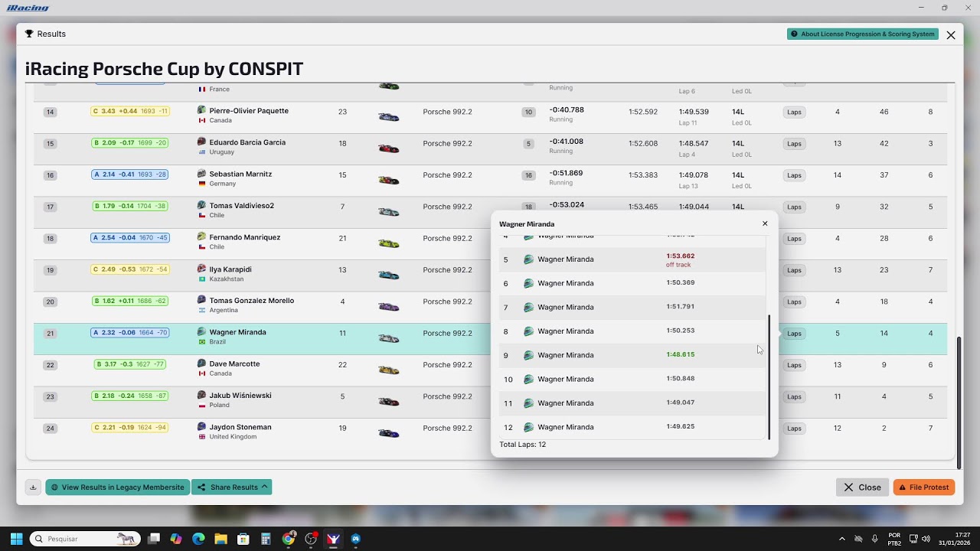The height and width of the screenshot is (551, 980).
Task: Click the iRacing app taskbar icon
Action: (x=333, y=539)
